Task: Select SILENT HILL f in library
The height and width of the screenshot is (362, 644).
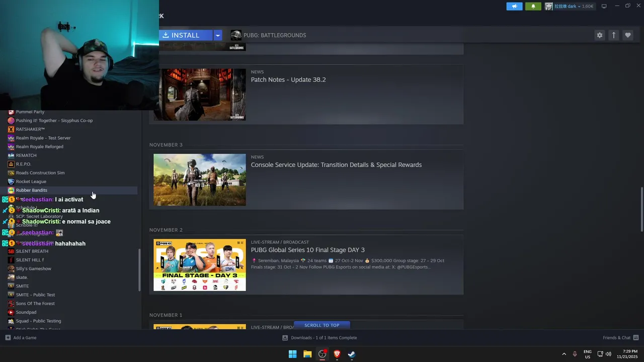Action: click(30, 260)
